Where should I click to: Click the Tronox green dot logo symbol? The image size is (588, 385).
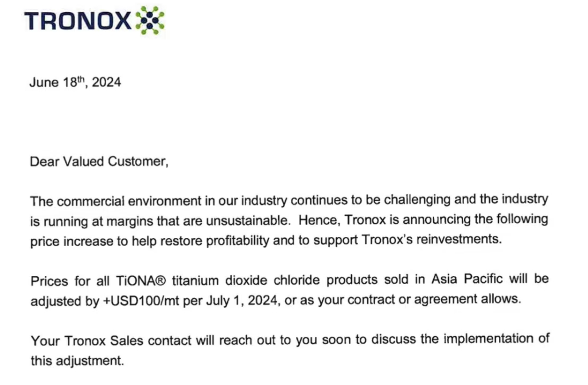tap(150, 20)
